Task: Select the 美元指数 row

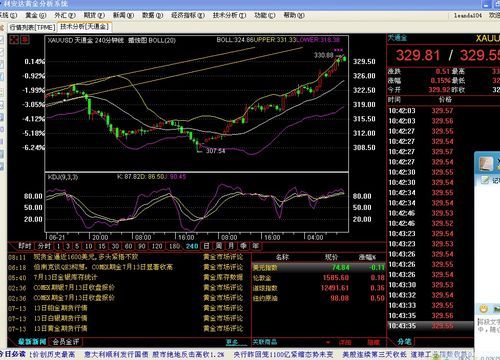Action: (318, 267)
